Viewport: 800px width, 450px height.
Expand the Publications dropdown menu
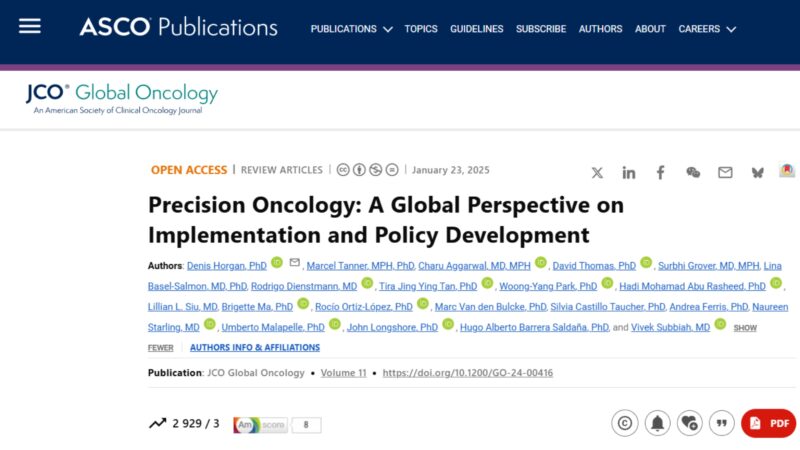pos(352,29)
